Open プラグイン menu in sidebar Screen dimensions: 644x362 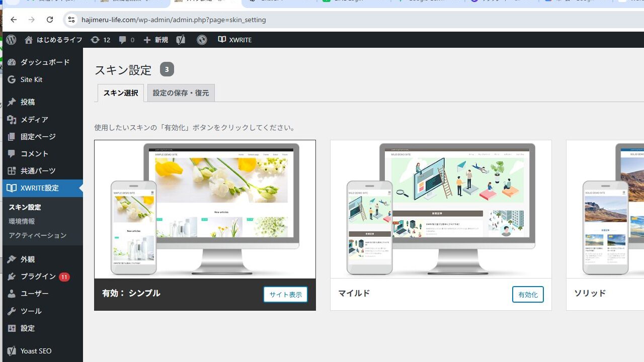38,277
